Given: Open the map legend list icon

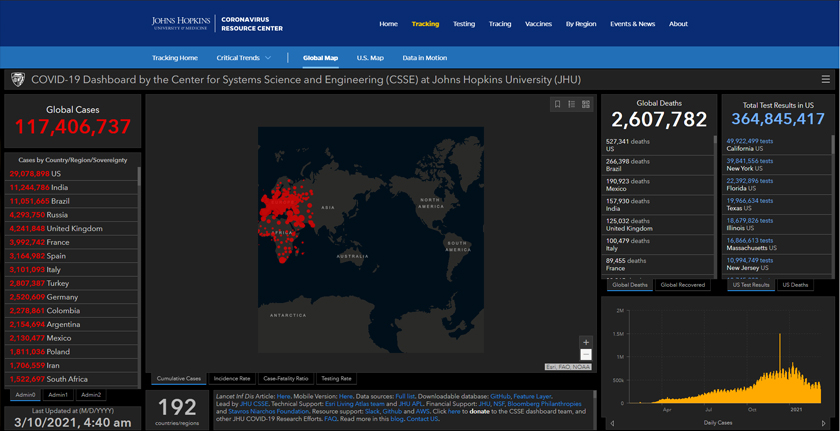Looking at the screenshot, I should click(x=572, y=104).
